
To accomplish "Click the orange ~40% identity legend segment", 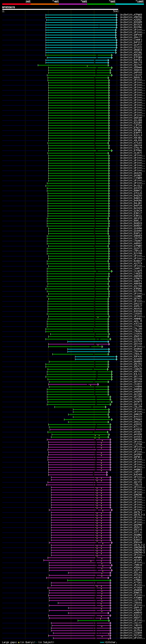I will click(45, 4).
